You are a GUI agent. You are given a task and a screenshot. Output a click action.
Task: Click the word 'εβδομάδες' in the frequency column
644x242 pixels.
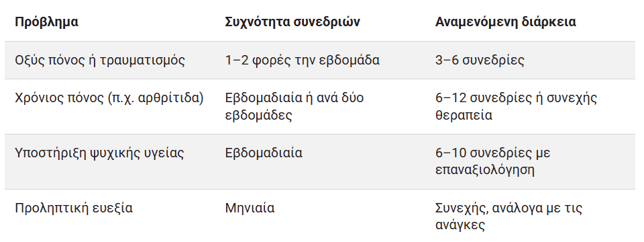click(259, 115)
